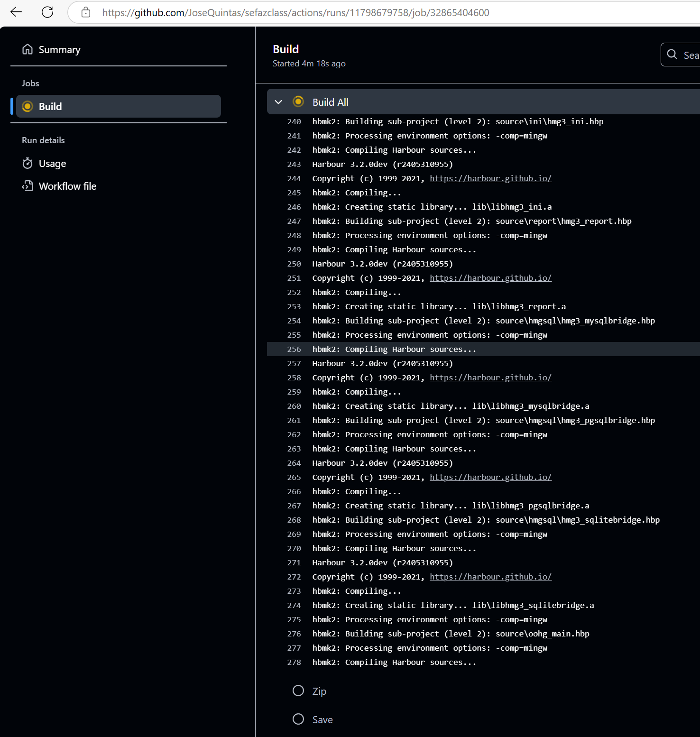Image resolution: width=700 pixels, height=737 pixels.
Task: Open the Usage run details
Action: pos(52,164)
